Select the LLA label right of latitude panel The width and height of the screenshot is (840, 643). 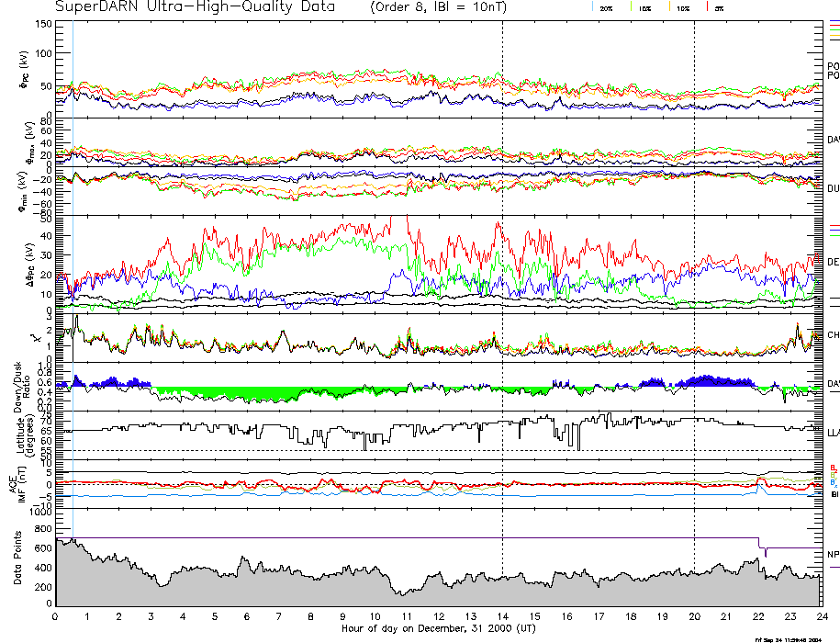tap(833, 432)
